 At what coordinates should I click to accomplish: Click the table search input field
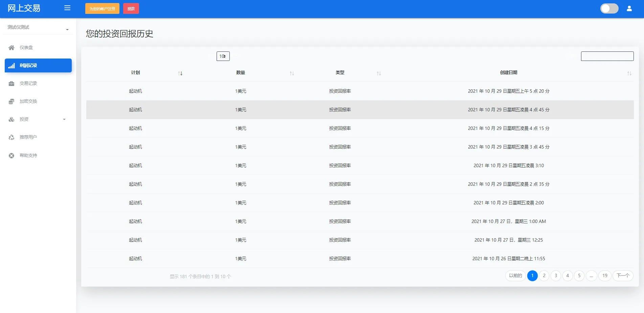(607, 56)
